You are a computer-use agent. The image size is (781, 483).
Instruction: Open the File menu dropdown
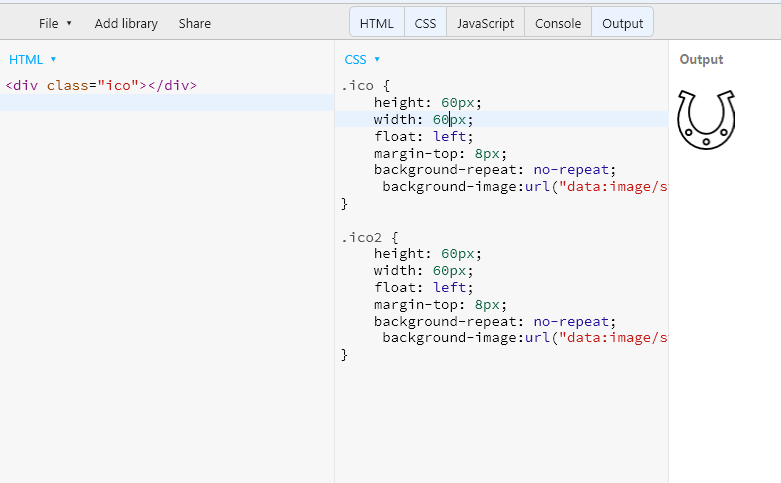(55, 23)
